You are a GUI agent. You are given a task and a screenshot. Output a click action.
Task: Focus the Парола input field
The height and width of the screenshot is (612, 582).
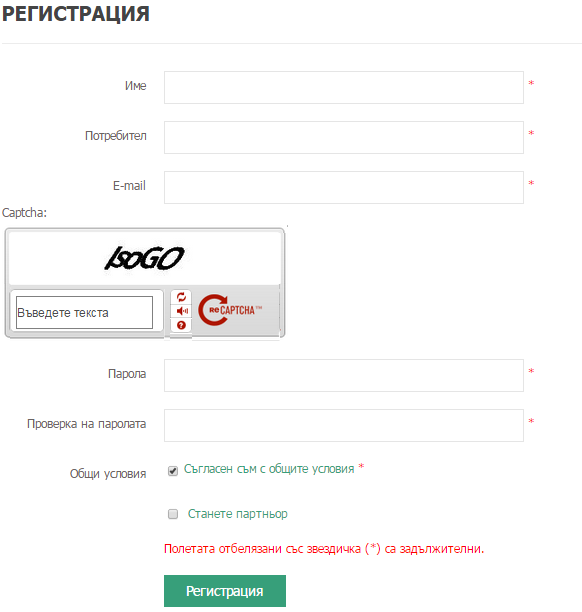[x=344, y=375]
